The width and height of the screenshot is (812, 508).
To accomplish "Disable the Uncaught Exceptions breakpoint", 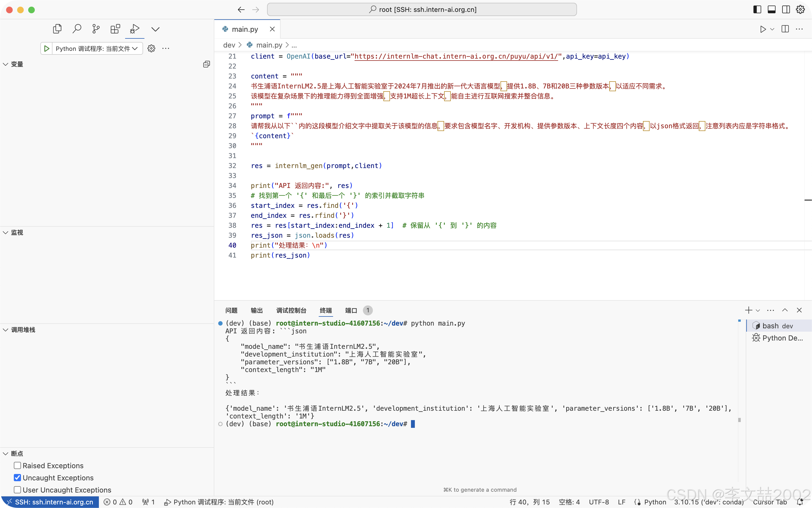I will coord(17,477).
